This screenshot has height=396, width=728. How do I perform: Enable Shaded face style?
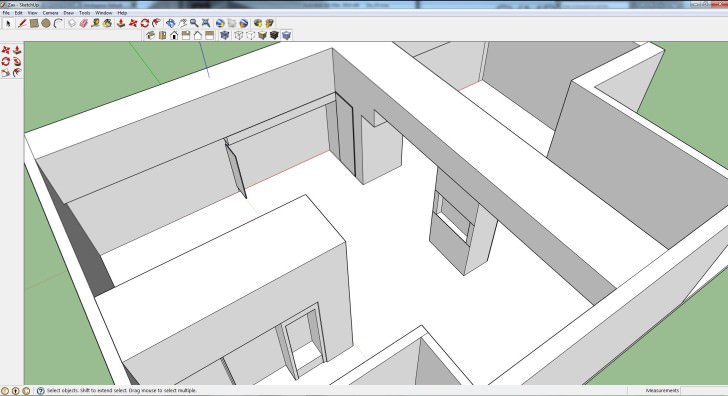click(x=262, y=35)
